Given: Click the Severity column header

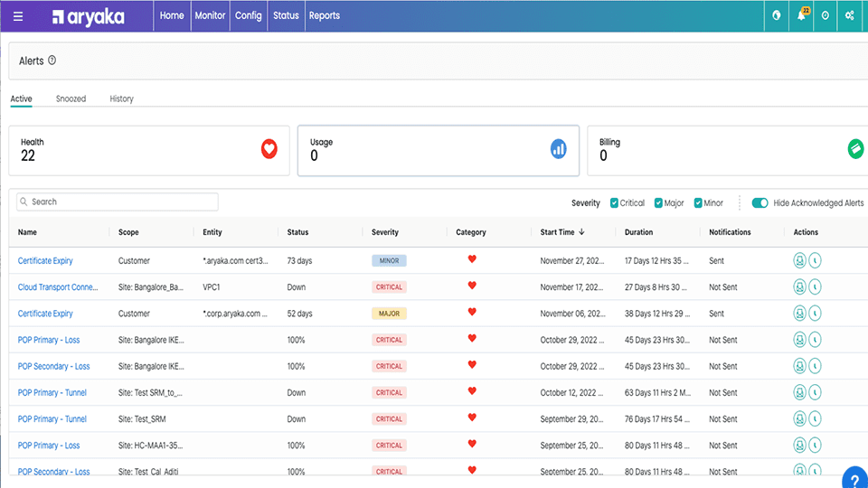Looking at the screenshot, I should pos(385,232).
